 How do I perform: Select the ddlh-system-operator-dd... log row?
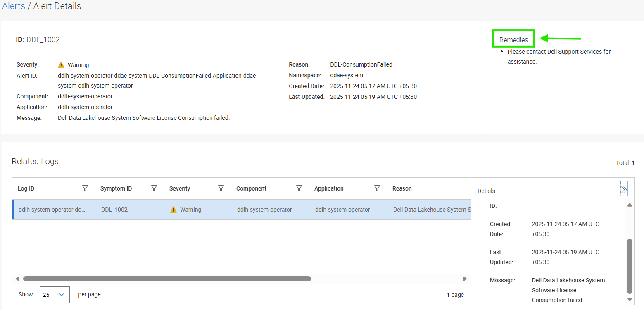tap(241, 210)
